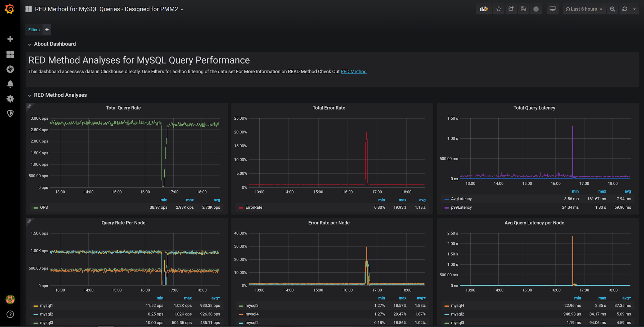Sort legend by avg in Query Rate Per Node
Viewport: 644px width, 327px height.
215,298
